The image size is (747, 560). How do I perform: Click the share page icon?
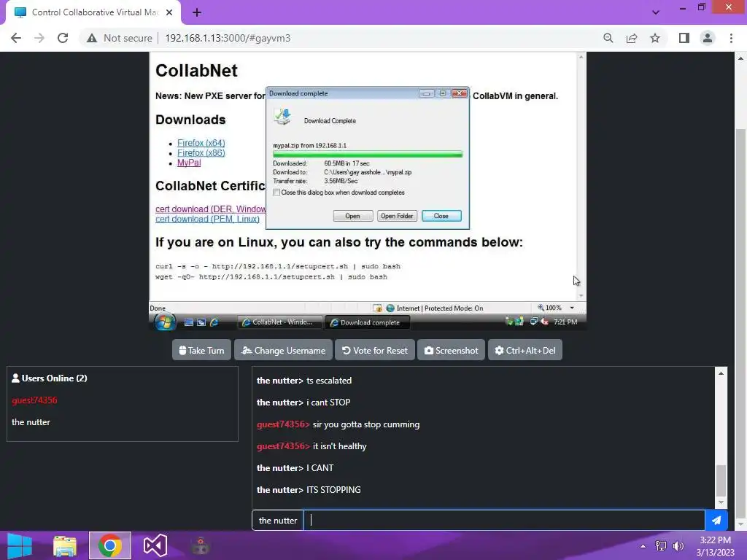[632, 38]
